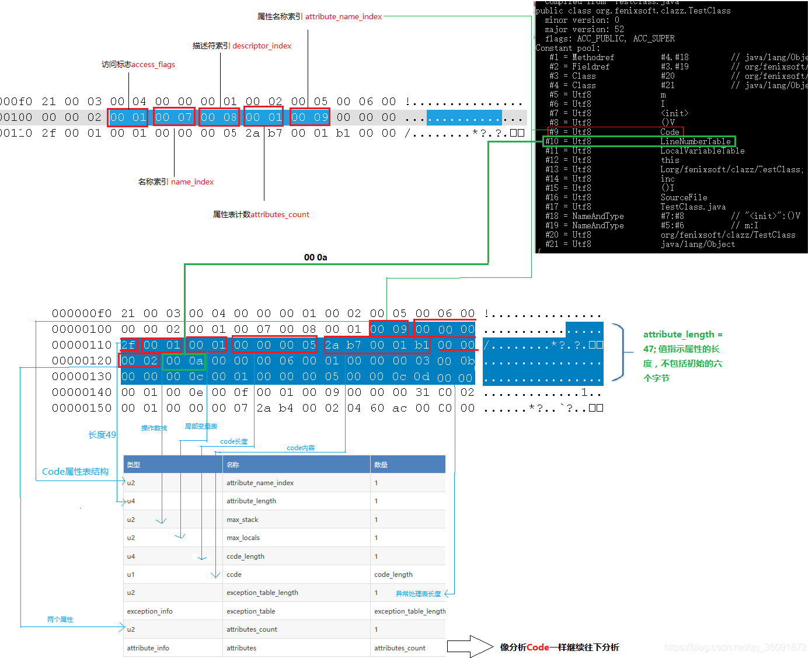The width and height of the screenshot is (812, 658).
Task: Click the 00000140 offset in the lower hex dump
Action: pos(82,393)
